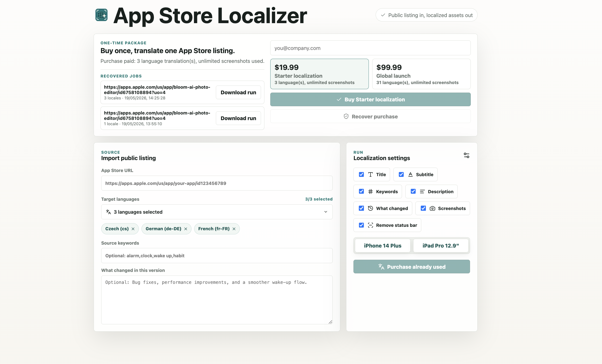
Task: Click the textarea resize handle corner
Action: tap(330, 322)
